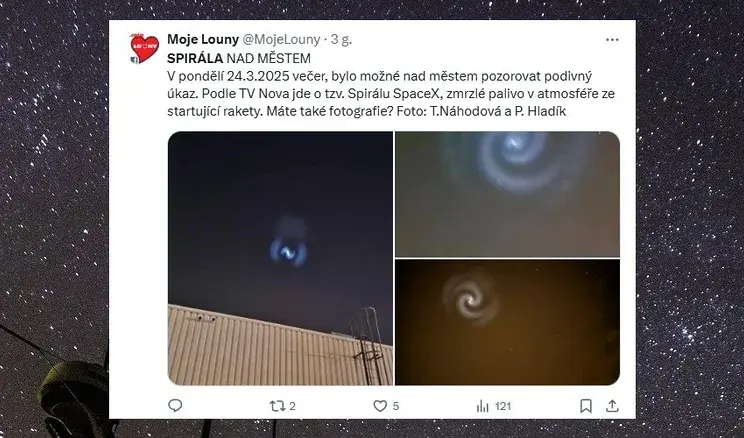The width and height of the screenshot is (744, 438).
Task: Open the view analytics bar chart icon
Action: coord(482,406)
